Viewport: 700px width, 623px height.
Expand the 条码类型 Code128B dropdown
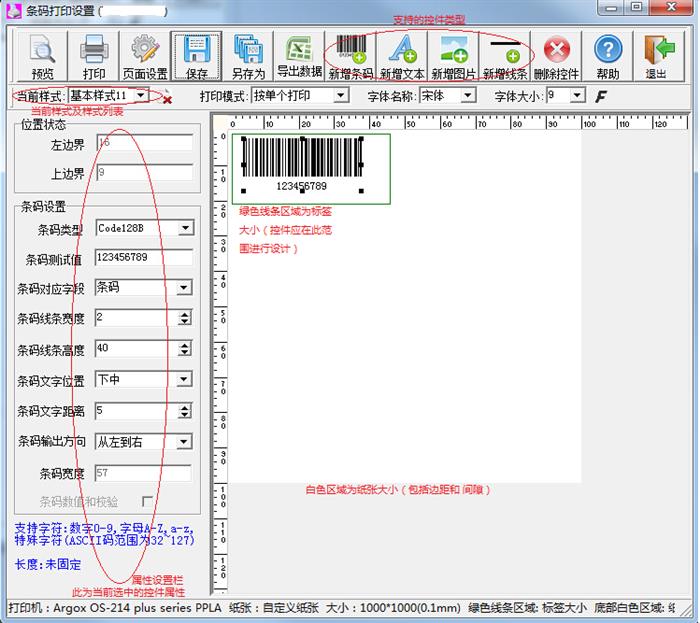tap(184, 228)
